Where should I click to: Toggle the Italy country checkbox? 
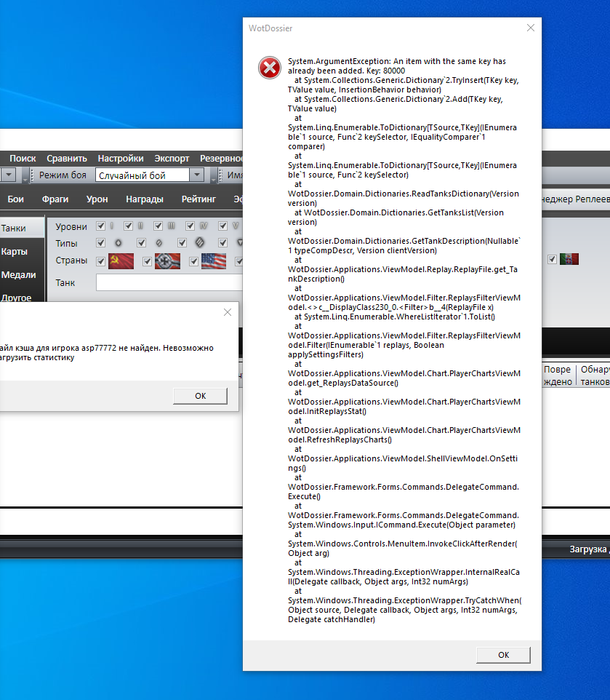pyautogui.click(x=552, y=259)
